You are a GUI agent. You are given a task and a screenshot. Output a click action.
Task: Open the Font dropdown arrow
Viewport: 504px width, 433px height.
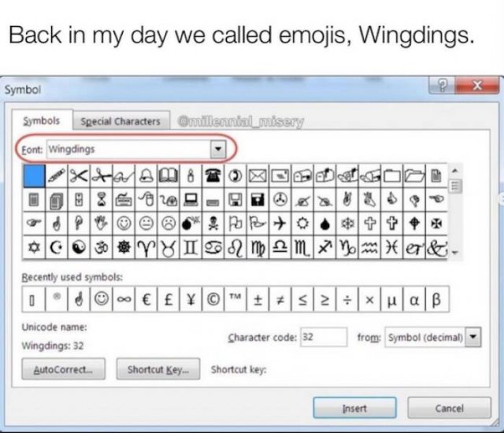pyautogui.click(x=218, y=149)
